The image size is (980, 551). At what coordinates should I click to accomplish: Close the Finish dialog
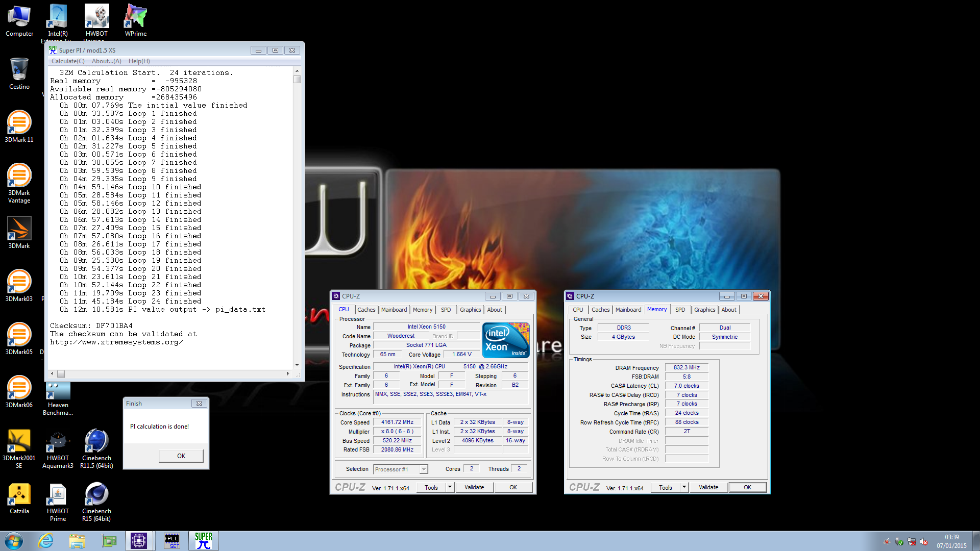click(199, 403)
